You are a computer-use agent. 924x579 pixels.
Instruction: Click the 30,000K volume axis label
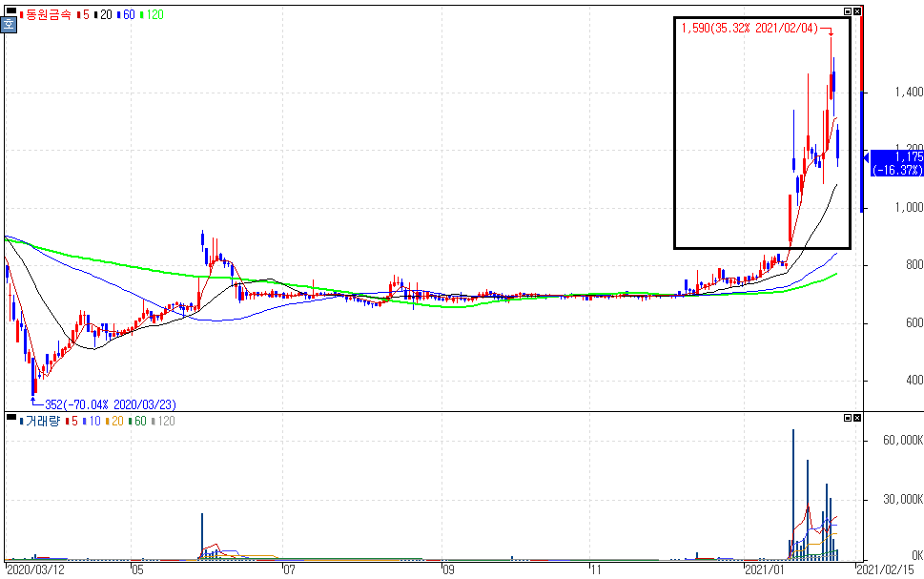[x=903, y=500]
